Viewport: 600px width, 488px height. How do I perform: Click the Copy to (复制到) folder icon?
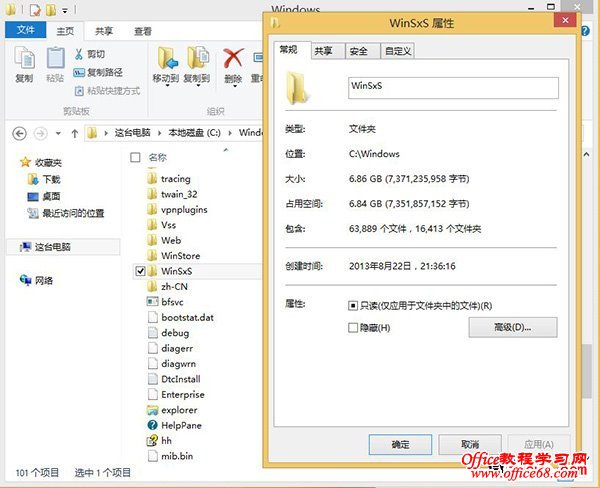click(198, 58)
